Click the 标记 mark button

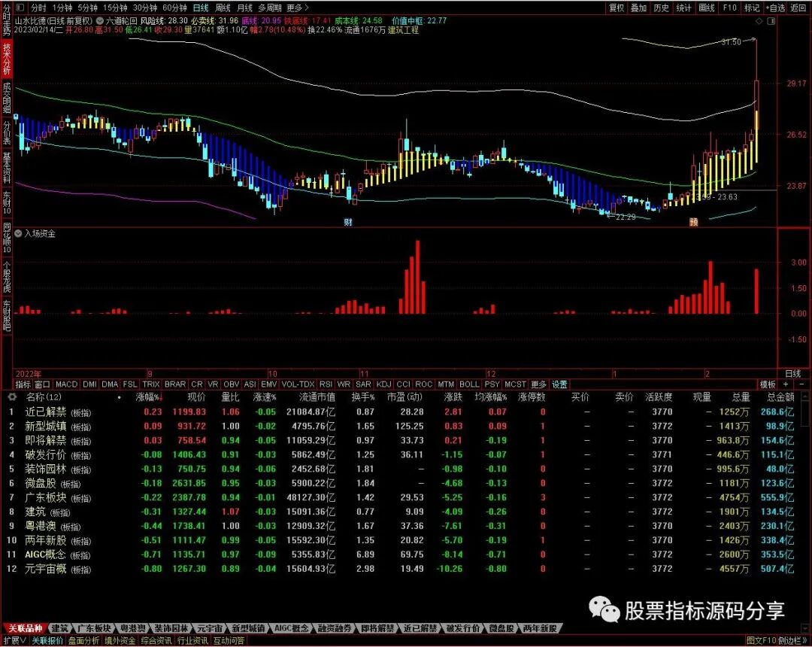tap(752, 8)
